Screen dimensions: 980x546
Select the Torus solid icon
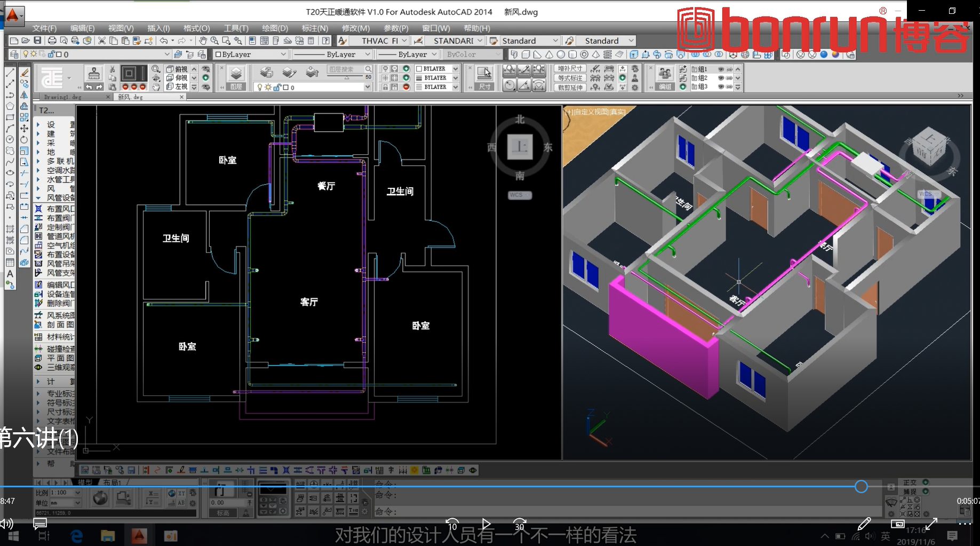click(584, 54)
